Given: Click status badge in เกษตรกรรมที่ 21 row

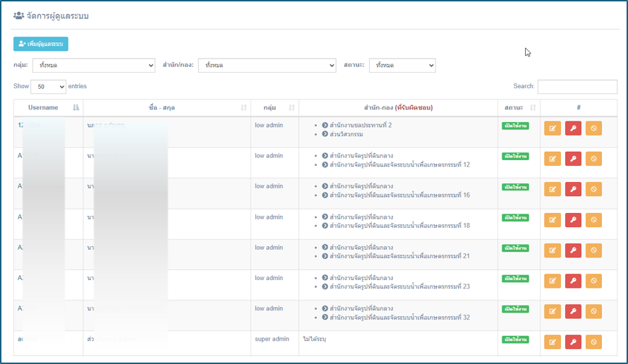Looking at the screenshot, I should 516,248.
